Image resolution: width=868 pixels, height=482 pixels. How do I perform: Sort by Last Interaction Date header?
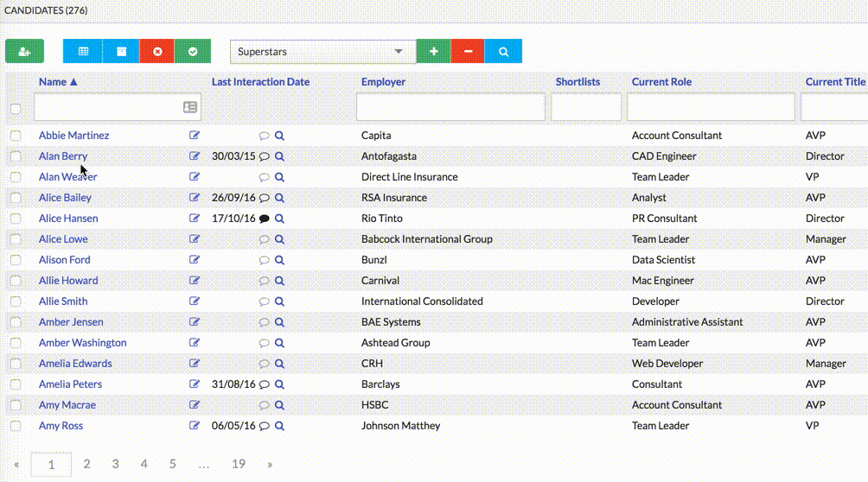[x=260, y=82]
